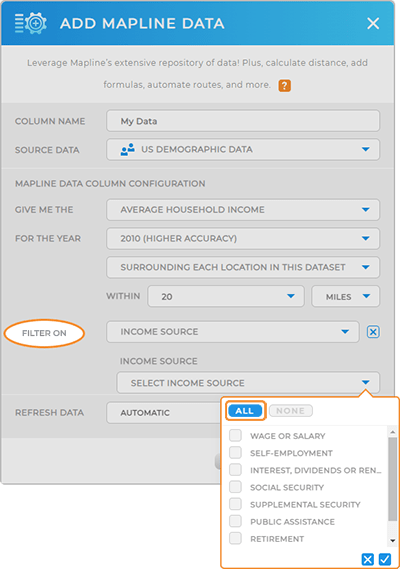This screenshot has width=400, height=569.
Task: Click the Column Name input field
Action: point(243,121)
